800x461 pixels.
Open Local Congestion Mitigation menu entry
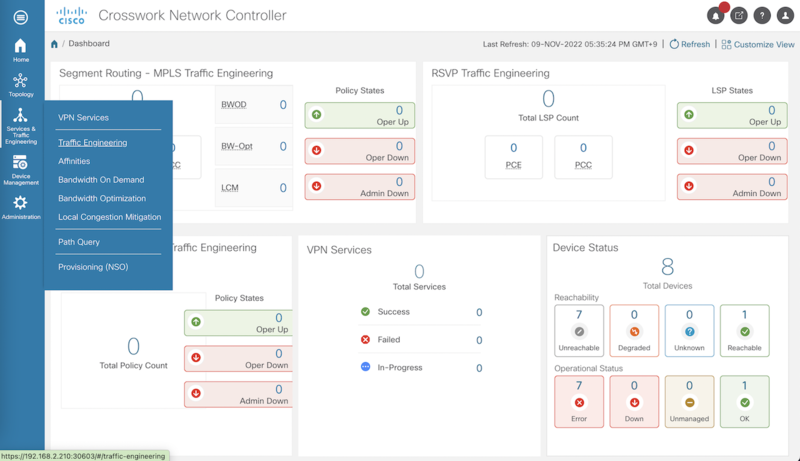(109, 217)
